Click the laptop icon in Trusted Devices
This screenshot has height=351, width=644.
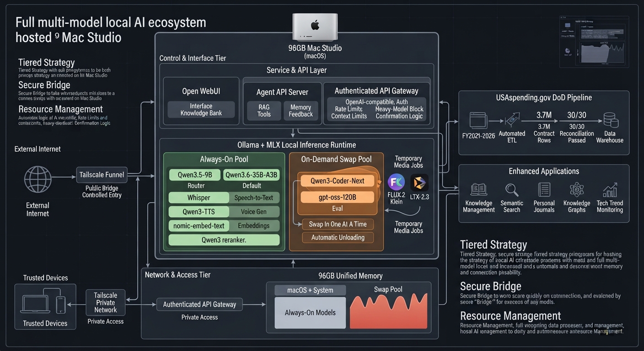35,303
